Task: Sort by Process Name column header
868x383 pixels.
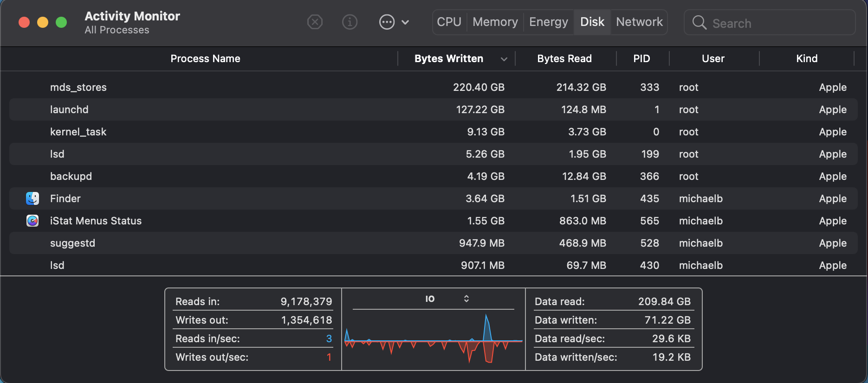Action: pos(205,59)
